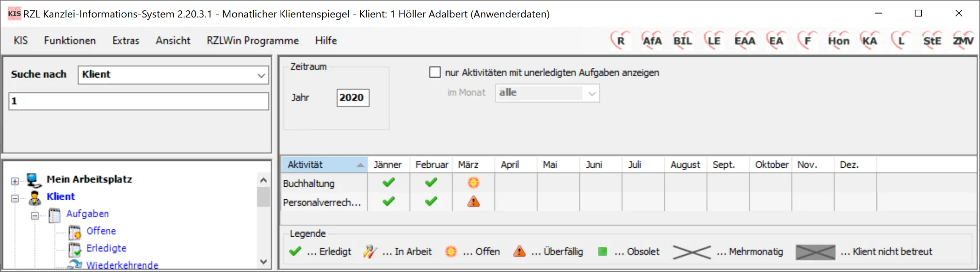Click the Mein Arbeitsplatz computer icon
The width and height of the screenshot is (980, 272).
pos(33,180)
